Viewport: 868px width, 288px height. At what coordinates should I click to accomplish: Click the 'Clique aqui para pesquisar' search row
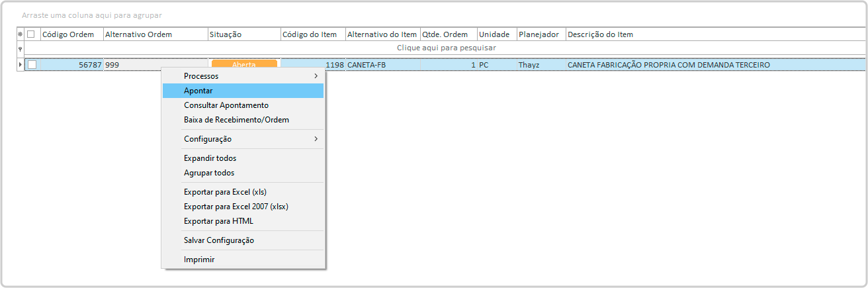pyautogui.click(x=446, y=48)
